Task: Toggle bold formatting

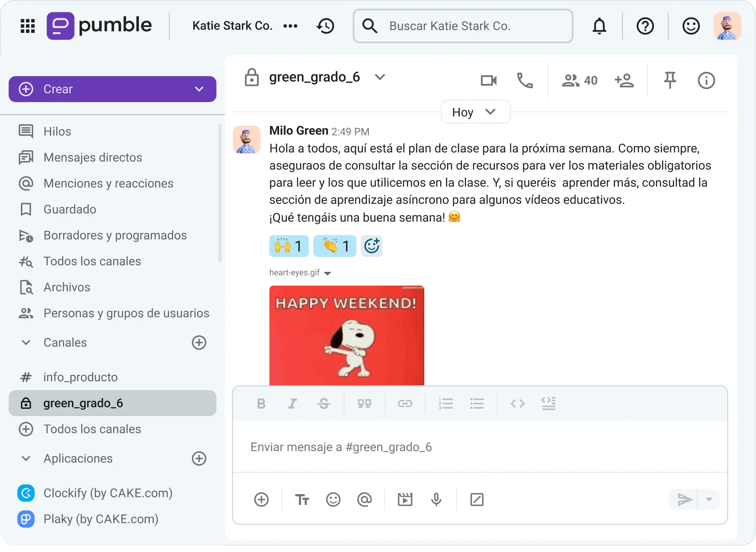Action: [261, 404]
